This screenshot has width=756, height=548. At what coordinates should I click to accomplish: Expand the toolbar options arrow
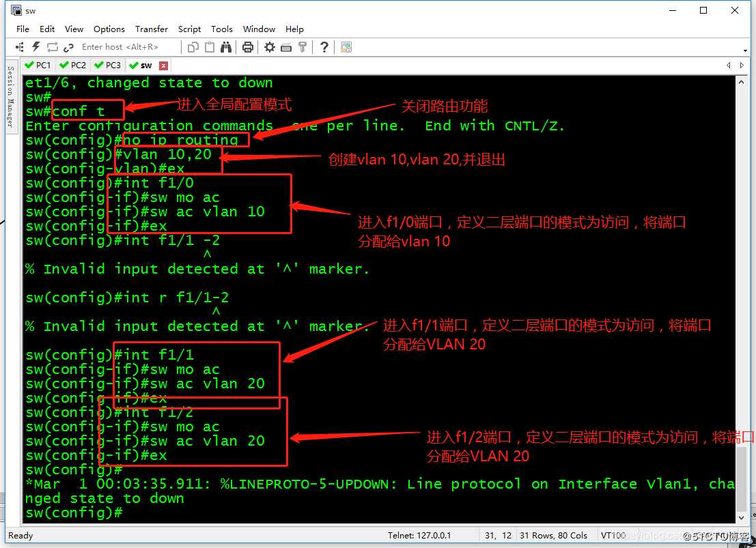[x=745, y=50]
